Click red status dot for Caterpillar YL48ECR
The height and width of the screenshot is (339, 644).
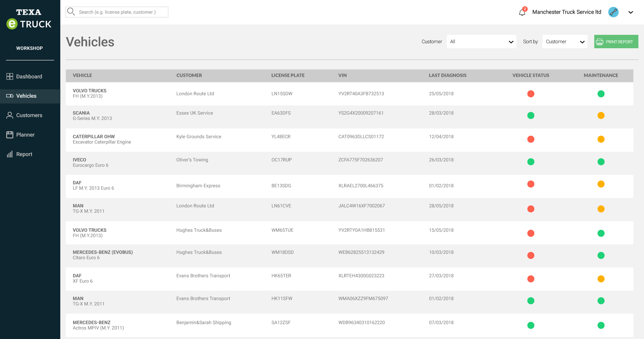531,139
